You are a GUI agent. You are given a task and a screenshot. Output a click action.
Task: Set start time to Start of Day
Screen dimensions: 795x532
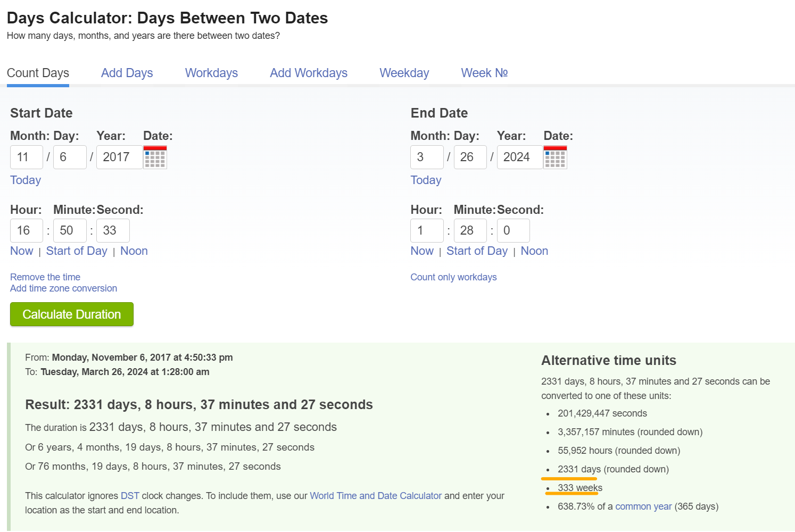point(77,251)
